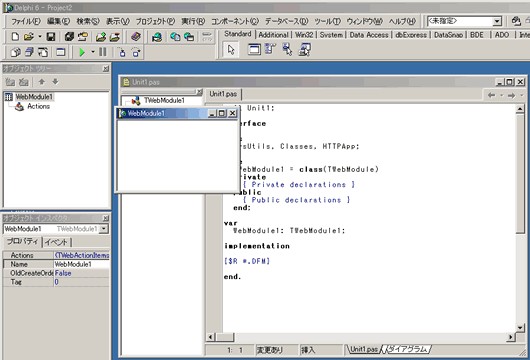
Task: Click the Remove file from project icon
Action: [x=115, y=37]
